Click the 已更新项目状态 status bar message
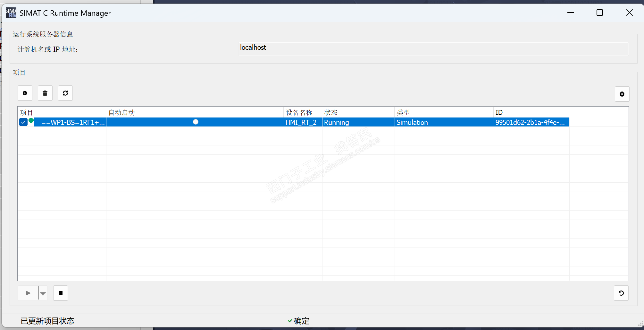Screen dimensions: 644x330 (47, 321)
